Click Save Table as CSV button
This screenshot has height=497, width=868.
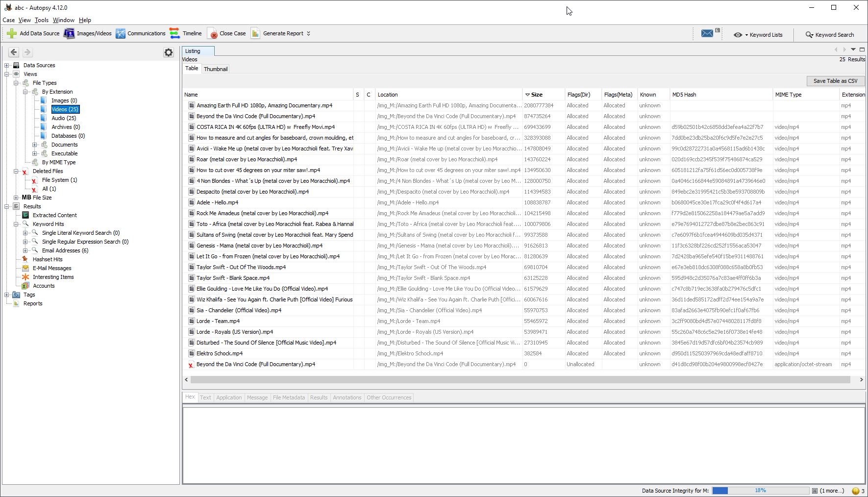pyautogui.click(x=836, y=81)
